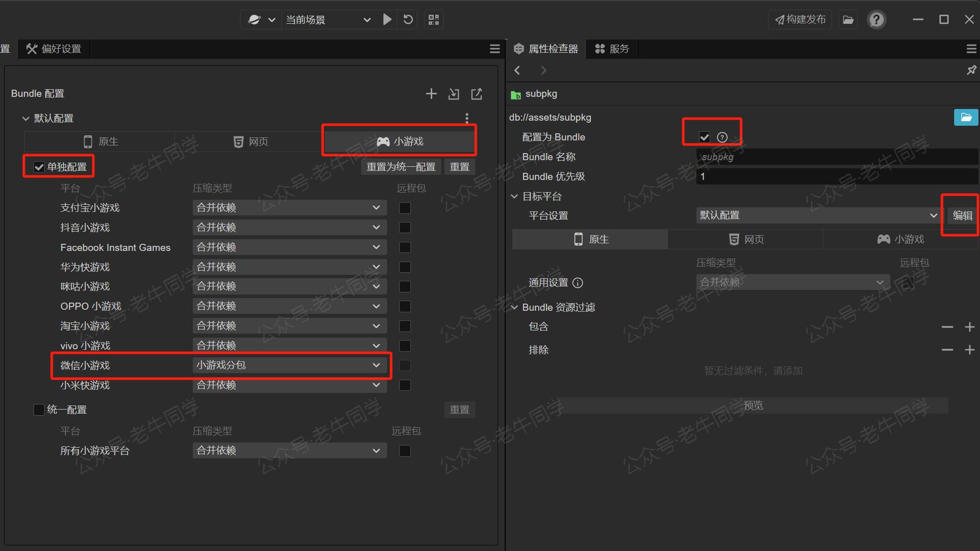Enable remote bundle for Facebook Instant Games
The width and height of the screenshot is (980, 551).
tap(405, 247)
